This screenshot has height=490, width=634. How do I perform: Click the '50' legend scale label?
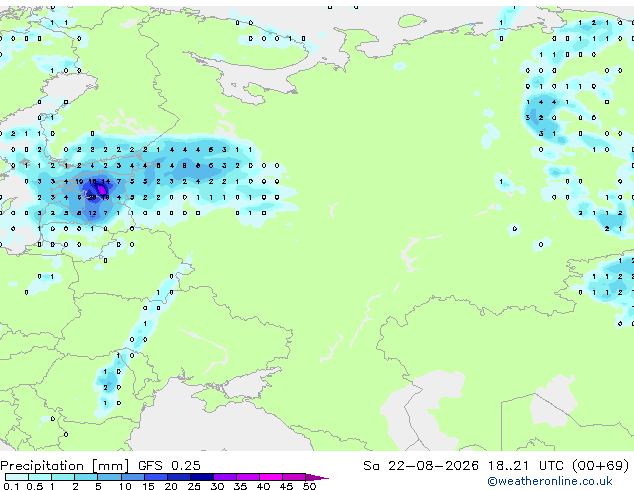click(309, 486)
